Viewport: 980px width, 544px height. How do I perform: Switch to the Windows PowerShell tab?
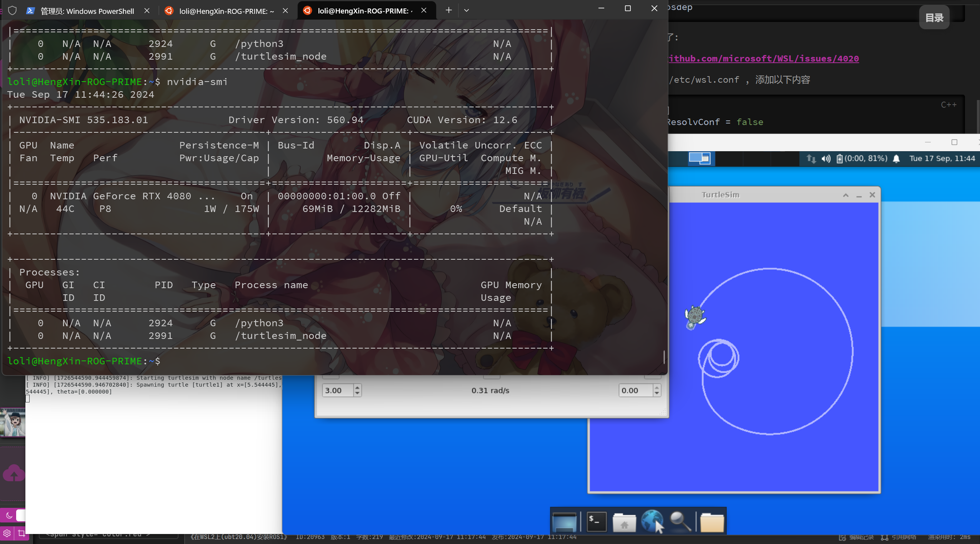[87, 11]
